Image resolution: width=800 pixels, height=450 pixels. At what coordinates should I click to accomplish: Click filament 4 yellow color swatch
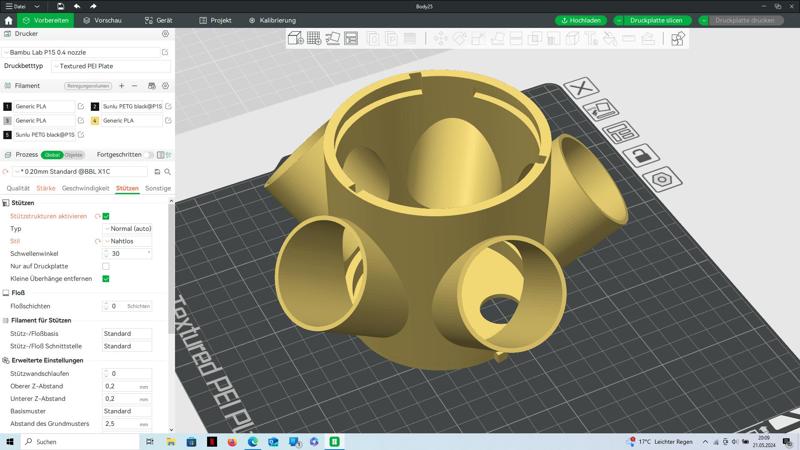[95, 120]
